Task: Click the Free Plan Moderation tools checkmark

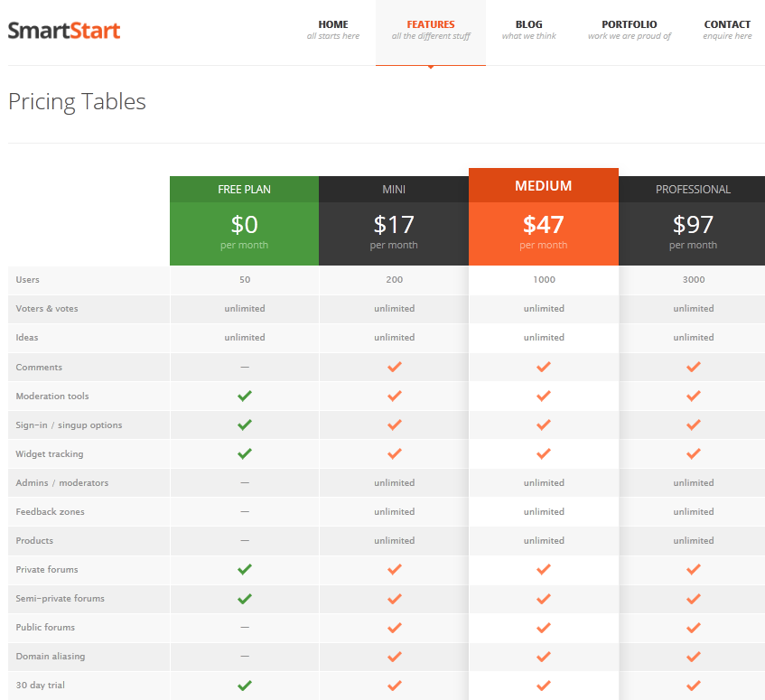Action: click(245, 397)
